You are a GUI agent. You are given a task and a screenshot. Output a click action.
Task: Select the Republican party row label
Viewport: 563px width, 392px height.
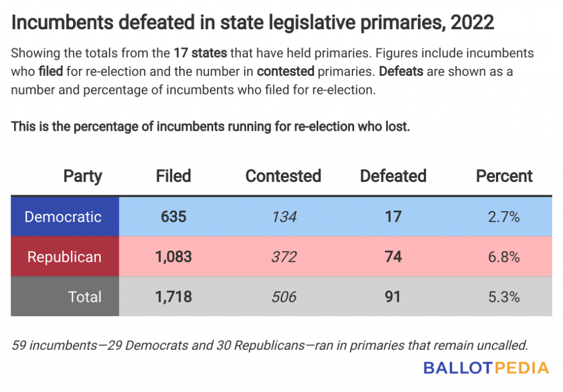pos(64,257)
